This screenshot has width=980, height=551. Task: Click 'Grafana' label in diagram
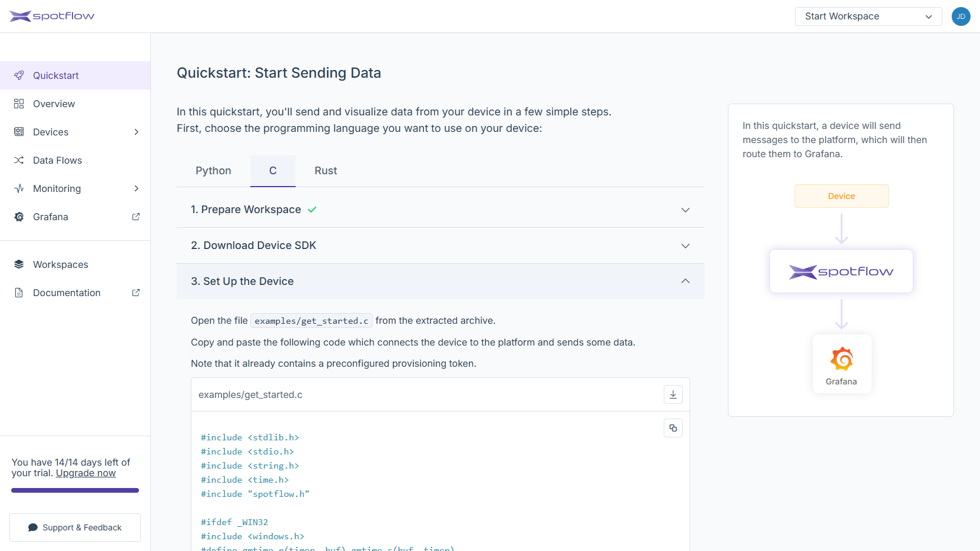click(x=841, y=381)
